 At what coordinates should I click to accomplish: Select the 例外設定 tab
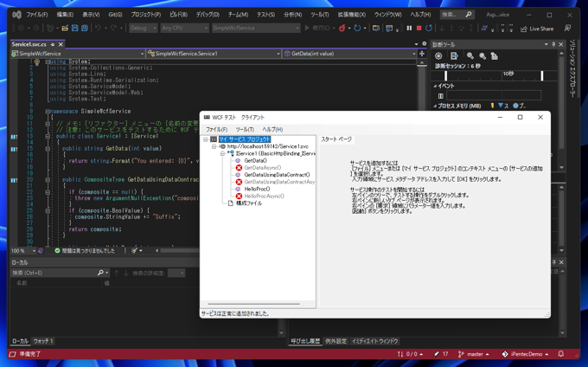336,341
